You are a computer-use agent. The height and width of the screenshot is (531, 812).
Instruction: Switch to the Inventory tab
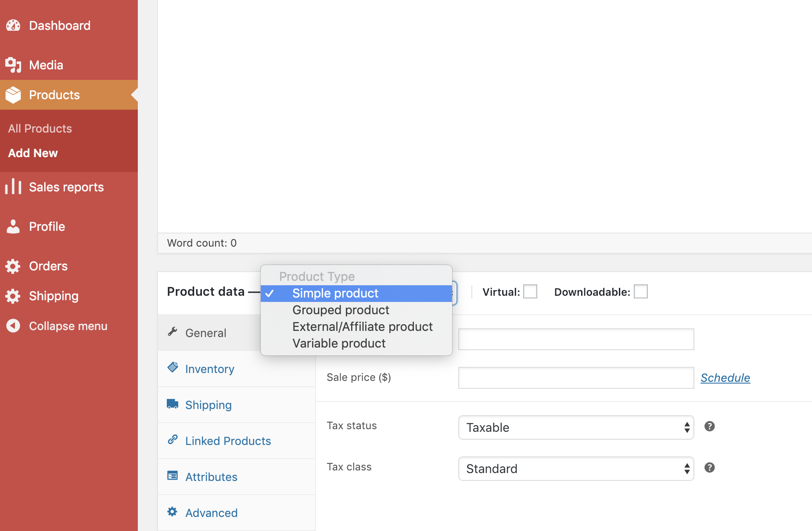coord(209,369)
